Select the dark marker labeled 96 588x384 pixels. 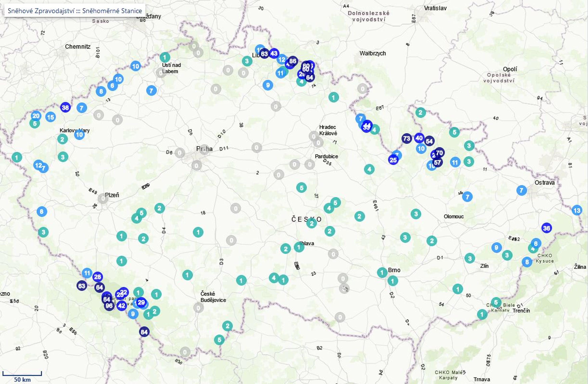(x=109, y=306)
